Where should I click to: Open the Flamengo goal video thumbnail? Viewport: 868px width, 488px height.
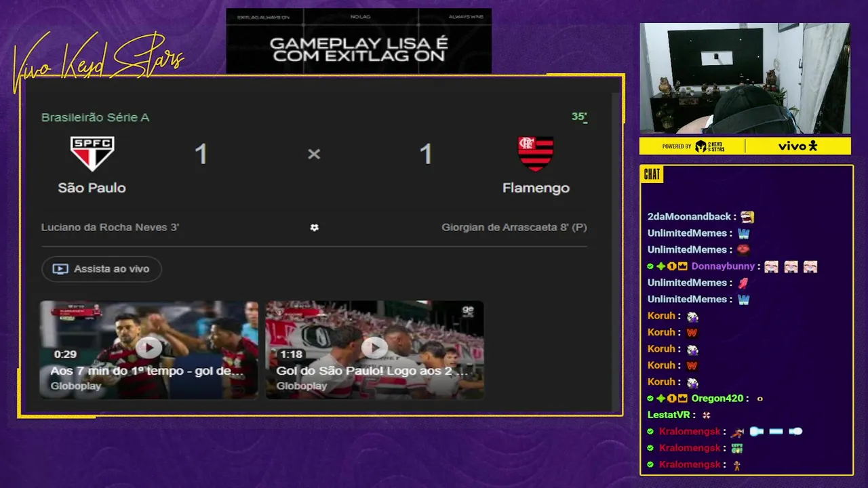point(149,350)
